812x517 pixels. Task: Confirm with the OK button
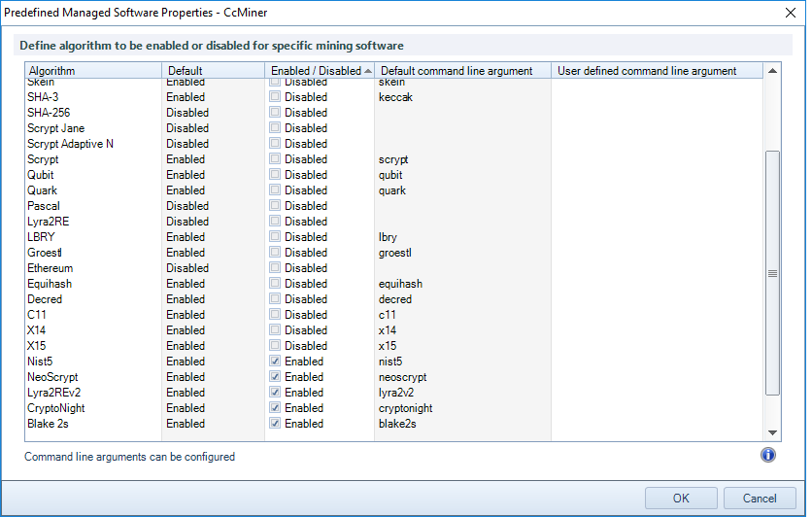681,498
